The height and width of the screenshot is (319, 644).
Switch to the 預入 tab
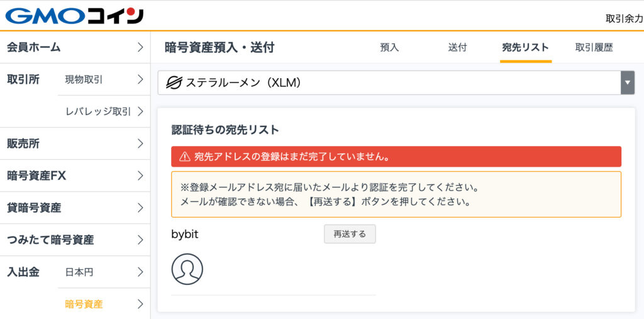(x=389, y=48)
